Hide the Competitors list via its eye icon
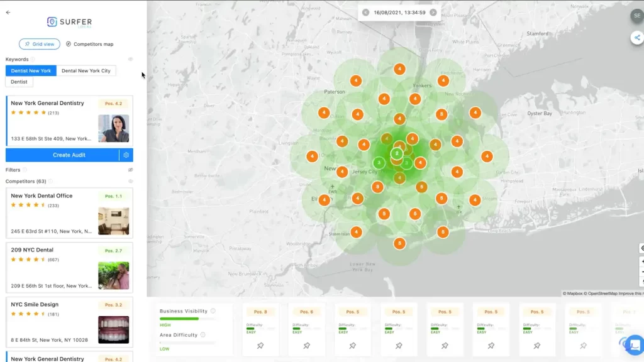 coord(130,181)
